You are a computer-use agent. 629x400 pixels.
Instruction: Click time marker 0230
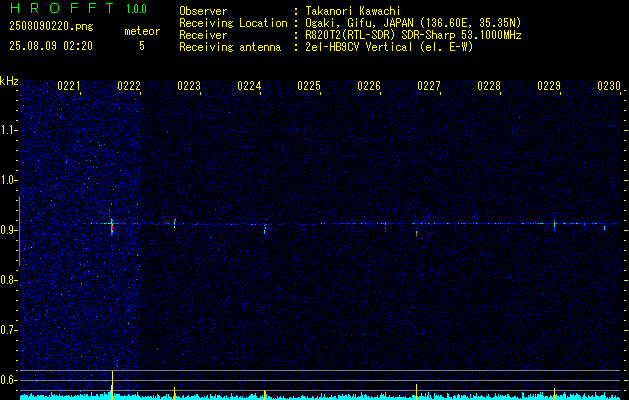coord(609,86)
